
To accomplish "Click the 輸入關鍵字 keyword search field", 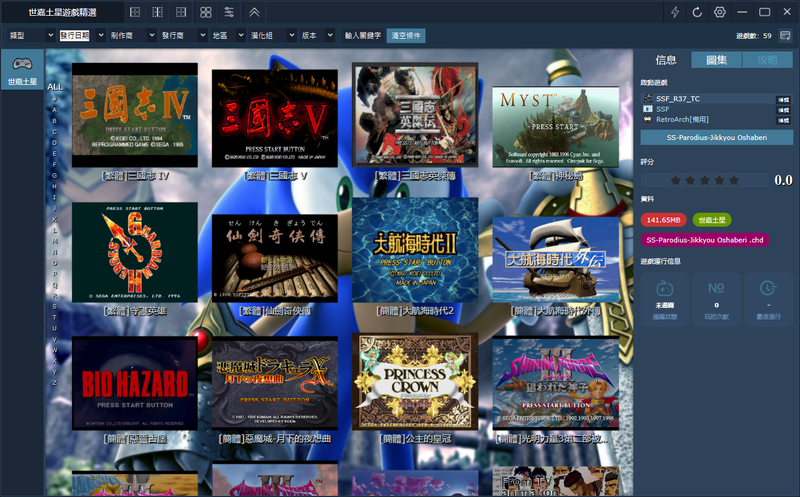I will (363, 35).
